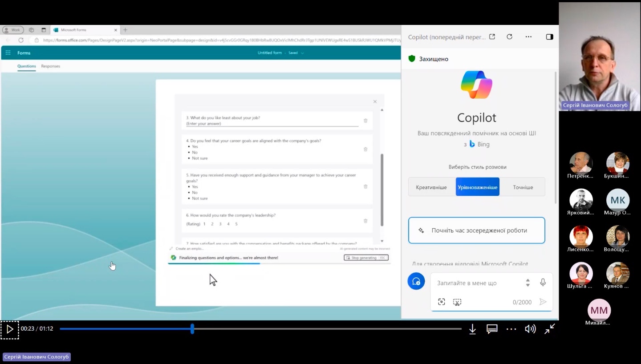Delete question 4 about career goals
This screenshot has width=641, height=364.
click(x=365, y=149)
